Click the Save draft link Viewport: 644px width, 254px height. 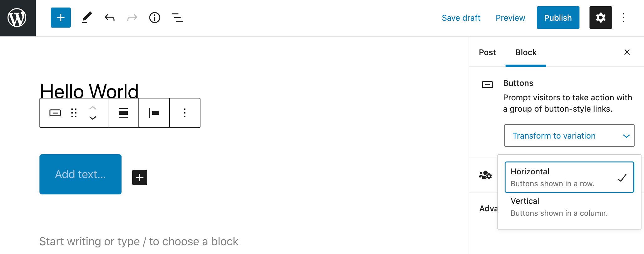tap(461, 18)
